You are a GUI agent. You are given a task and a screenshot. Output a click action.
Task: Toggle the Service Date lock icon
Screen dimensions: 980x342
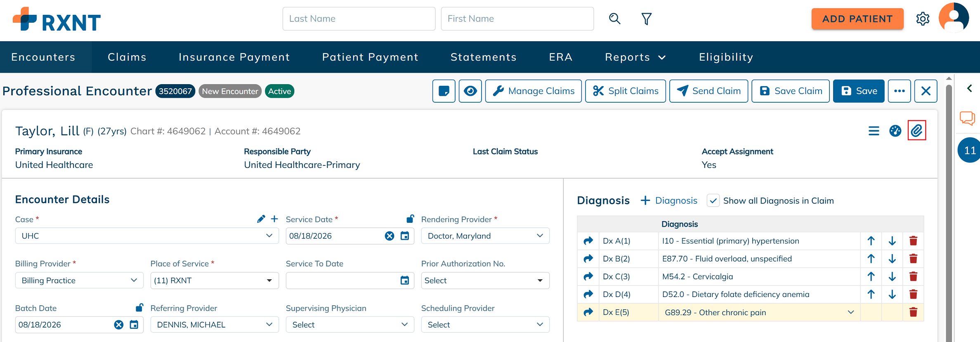coord(410,219)
